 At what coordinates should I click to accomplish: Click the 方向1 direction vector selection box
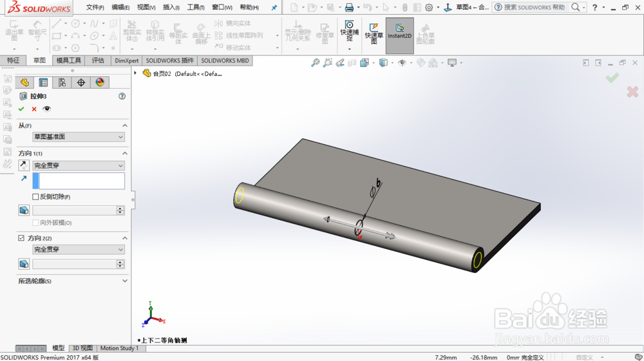tap(79, 181)
